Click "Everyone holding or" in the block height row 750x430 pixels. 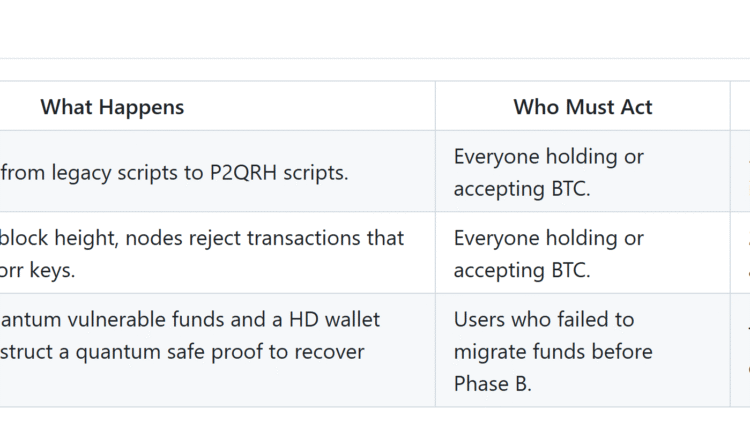tap(548, 238)
